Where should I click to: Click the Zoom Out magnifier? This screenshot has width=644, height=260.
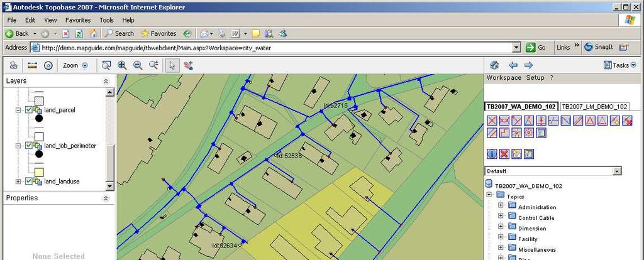point(138,65)
